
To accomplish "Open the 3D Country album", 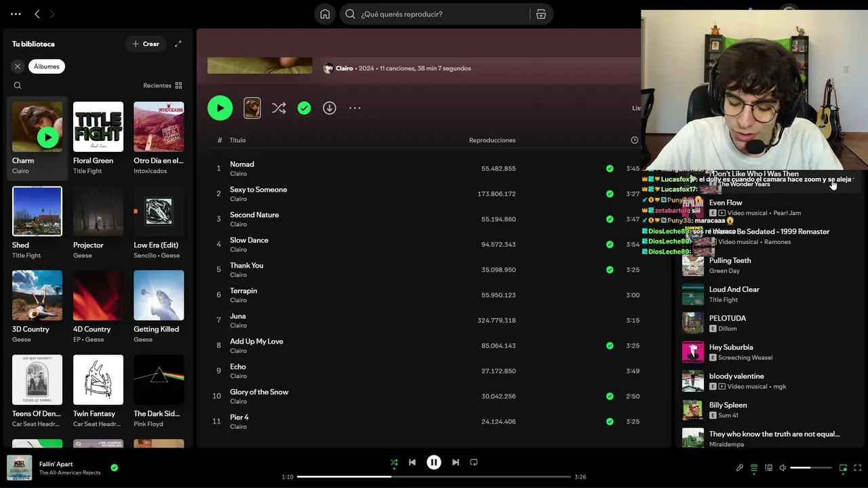I will click(x=37, y=306).
